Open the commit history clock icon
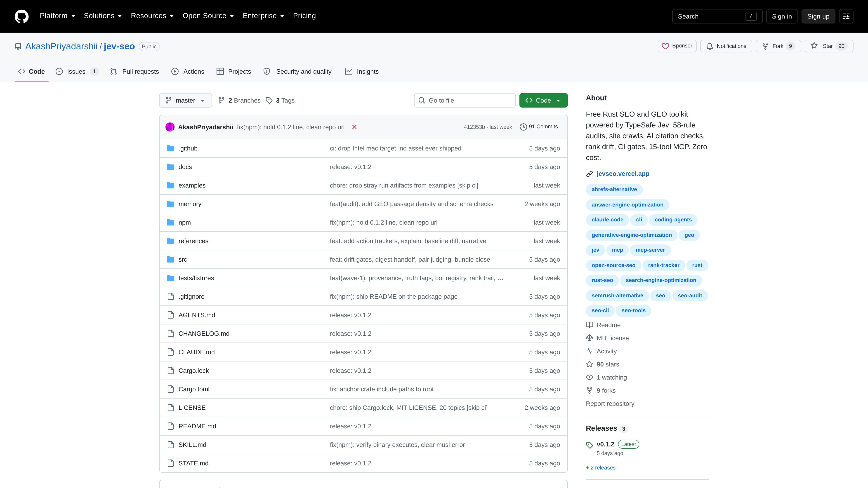Viewport: 868px width, 488px height. (x=523, y=127)
